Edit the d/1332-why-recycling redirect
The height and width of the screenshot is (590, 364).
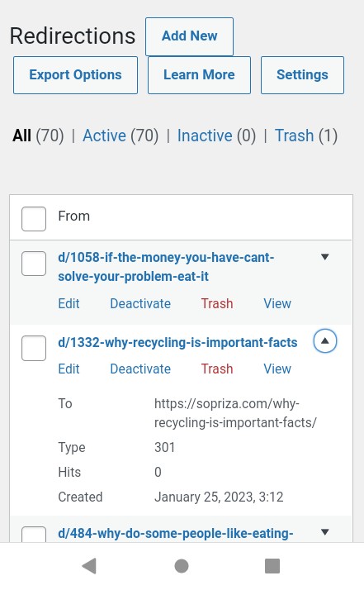69,369
